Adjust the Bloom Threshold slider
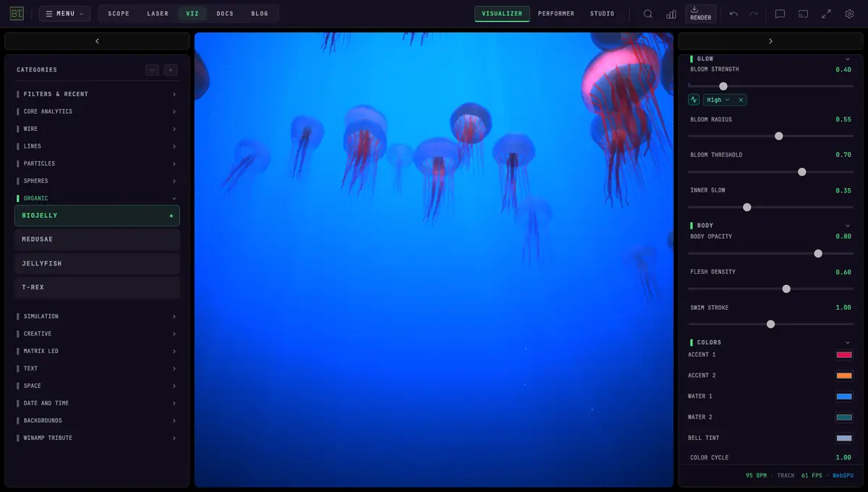 click(x=771, y=171)
